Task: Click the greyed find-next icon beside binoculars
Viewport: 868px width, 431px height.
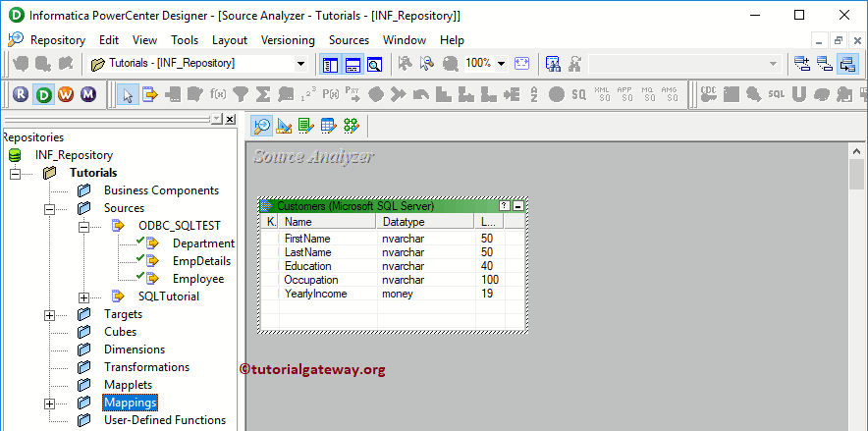Action: pos(575,64)
